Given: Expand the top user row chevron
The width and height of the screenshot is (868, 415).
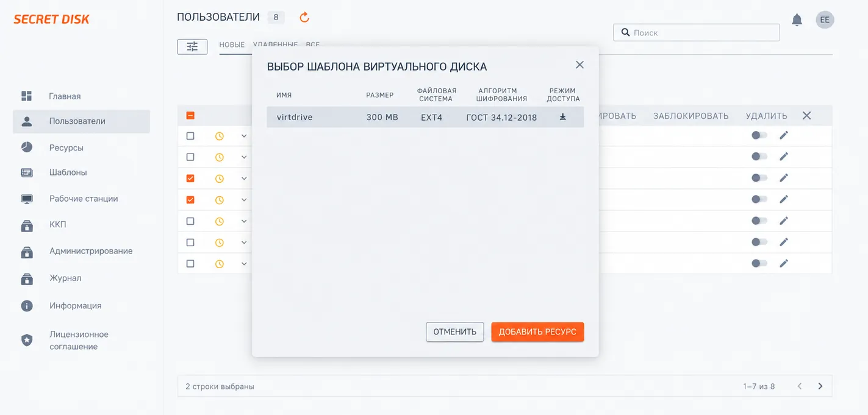Looking at the screenshot, I should pos(244,136).
